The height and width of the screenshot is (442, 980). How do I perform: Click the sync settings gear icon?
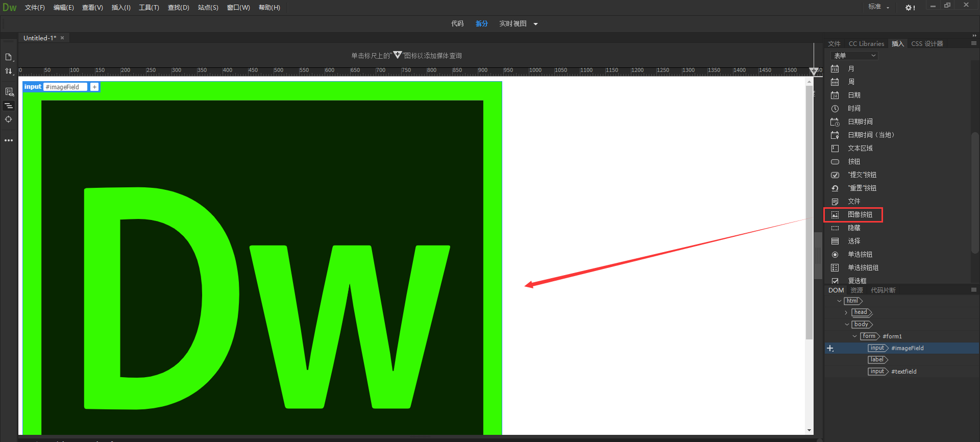[x=910, y=7]
